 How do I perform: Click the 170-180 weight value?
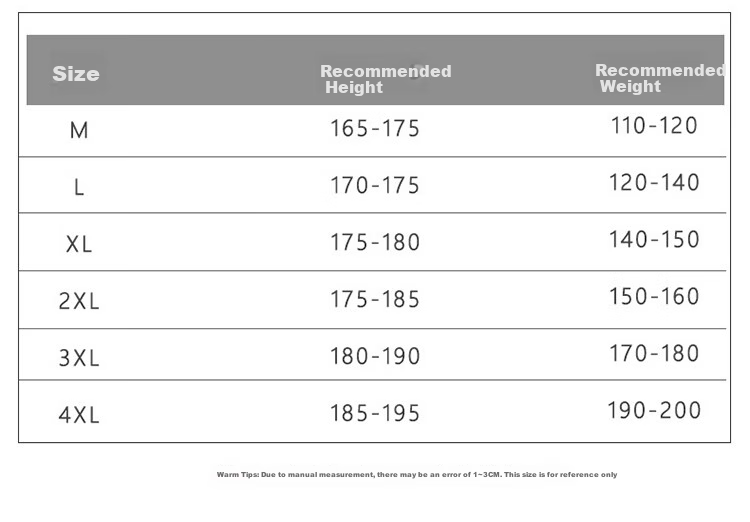(x=654, y=354)
